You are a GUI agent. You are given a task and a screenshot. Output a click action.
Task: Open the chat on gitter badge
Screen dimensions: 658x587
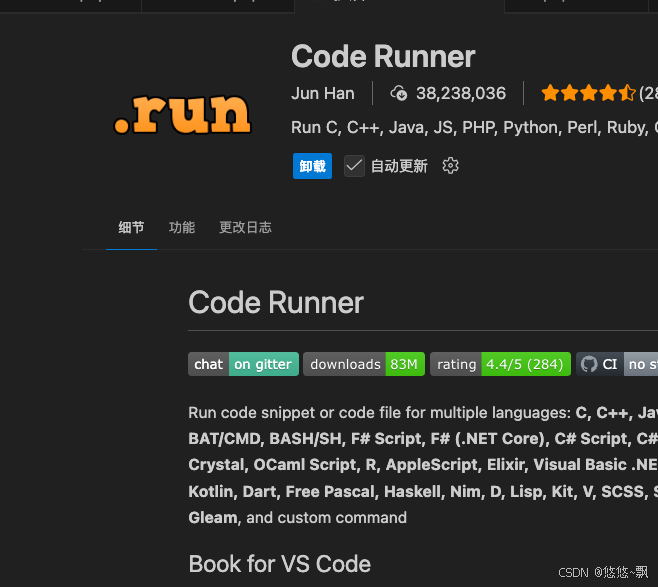click(243, 364)
